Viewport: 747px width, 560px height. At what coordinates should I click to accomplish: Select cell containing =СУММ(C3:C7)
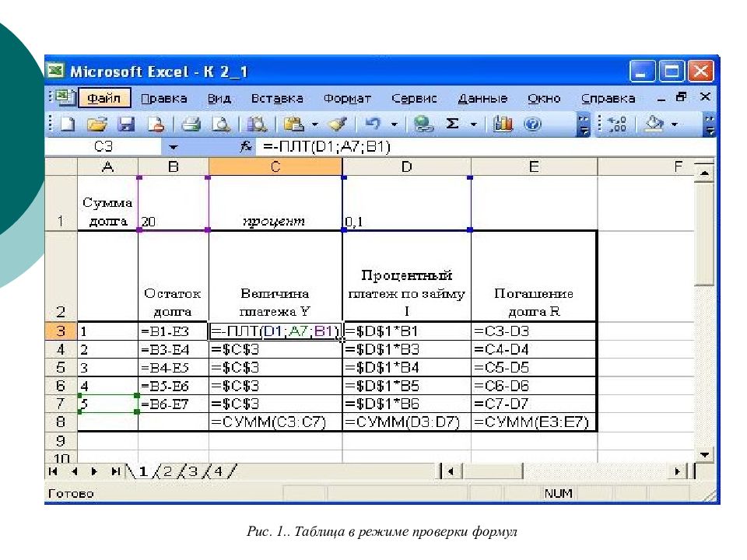(275, 422)
